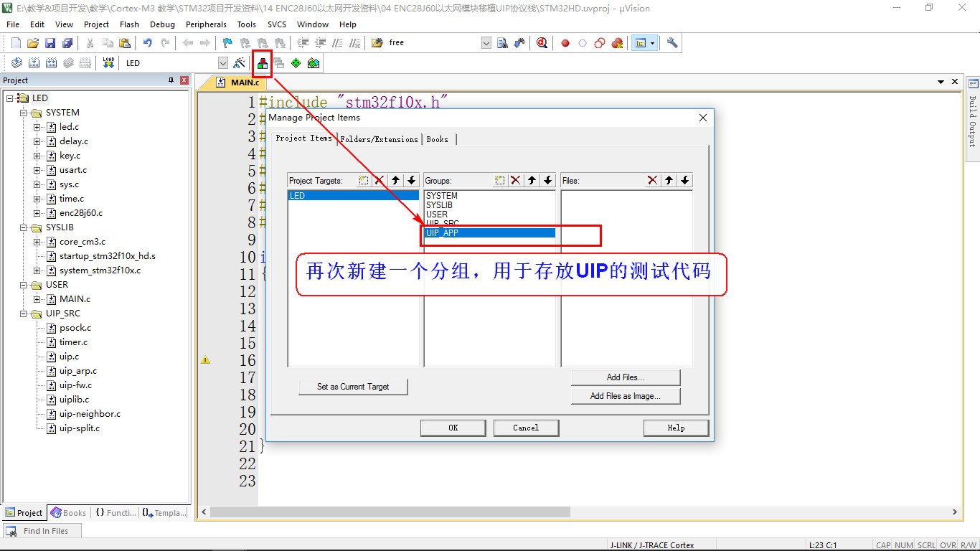Viewport: 980px width, 551px height.
Task: Open the target selection LED dropdown
Action: (222, 63)
